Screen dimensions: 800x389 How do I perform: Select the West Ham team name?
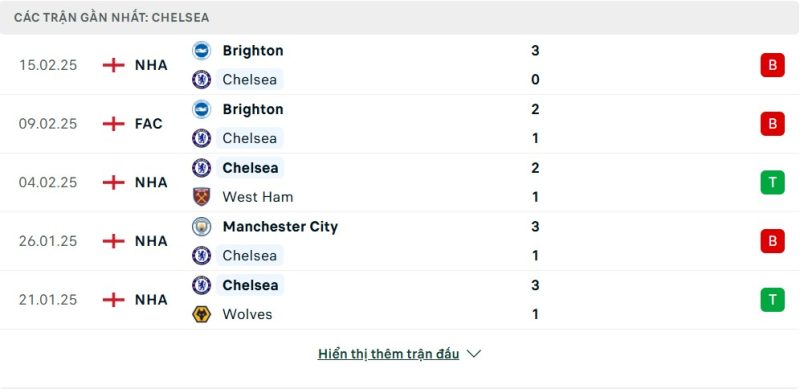click(258, 197)
